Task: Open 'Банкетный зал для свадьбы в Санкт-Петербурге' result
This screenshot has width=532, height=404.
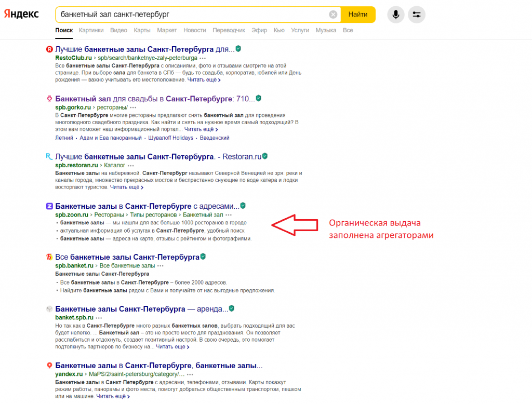Action: pyautogui.click(x=155, y=99)
